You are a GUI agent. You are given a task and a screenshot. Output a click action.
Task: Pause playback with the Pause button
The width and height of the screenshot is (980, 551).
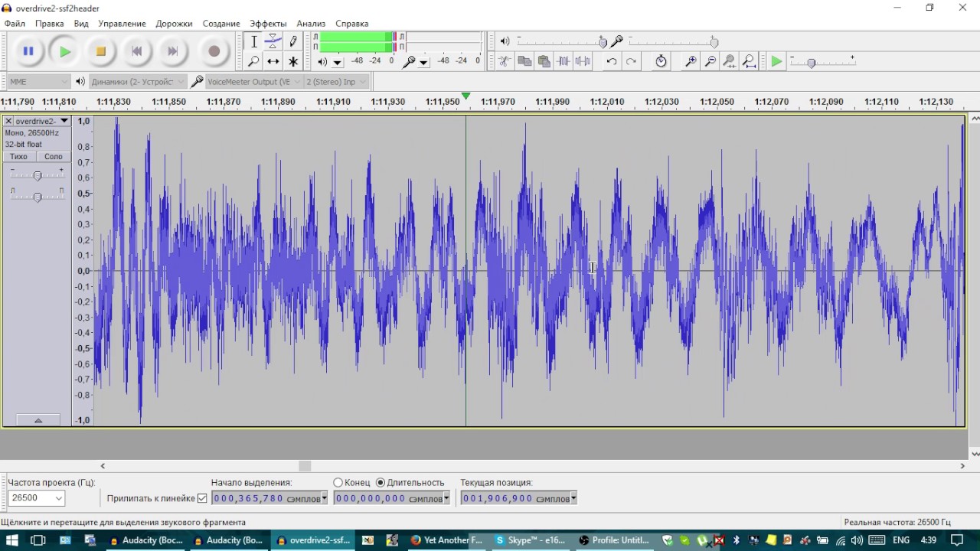coord(28,51)
